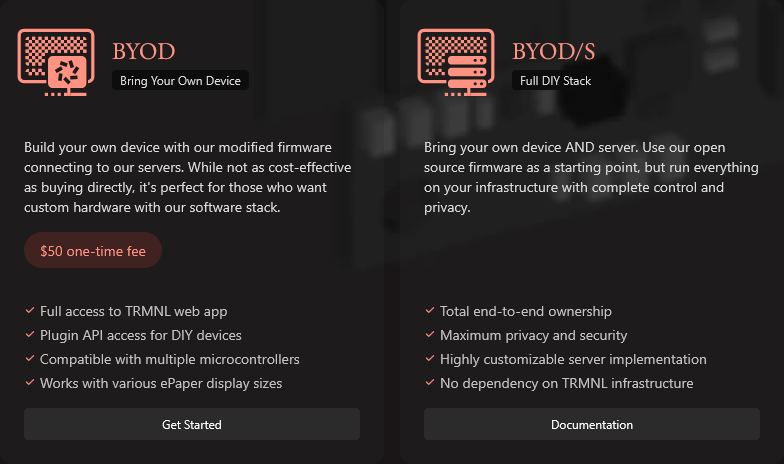Click checkmark next to No dependency on TRMNL
This screenshot has width=784, height=464.
click(430, 382)
